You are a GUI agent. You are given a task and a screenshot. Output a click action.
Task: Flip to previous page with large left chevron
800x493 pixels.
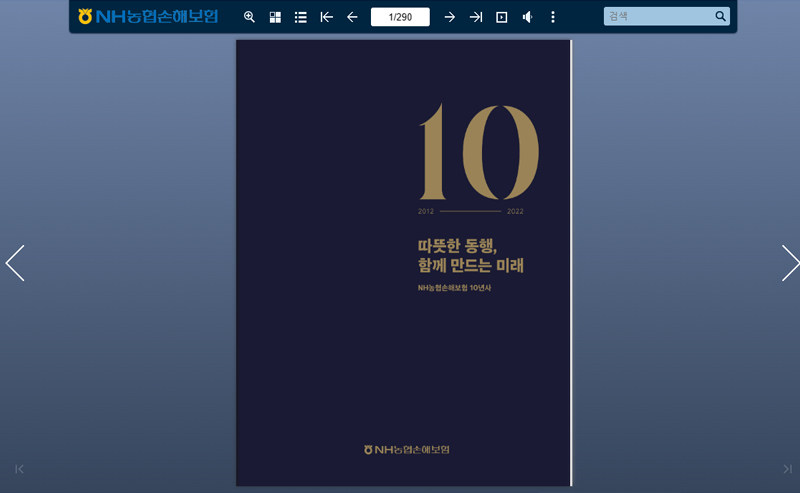tap(15, 263)
